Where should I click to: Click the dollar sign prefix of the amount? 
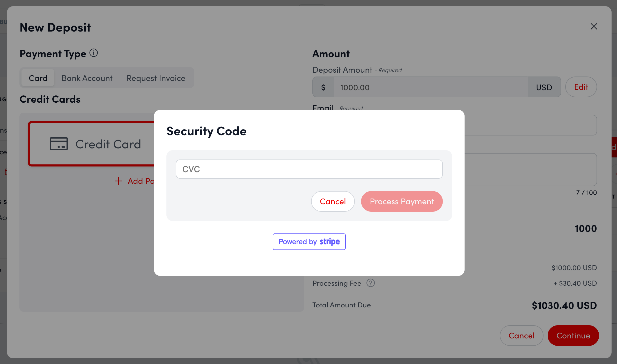323,87
